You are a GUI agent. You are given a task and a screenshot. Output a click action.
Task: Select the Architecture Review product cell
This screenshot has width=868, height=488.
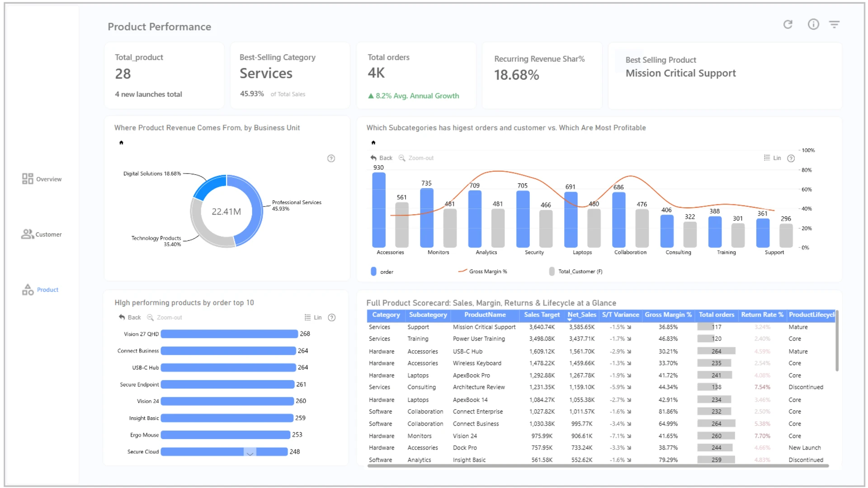tap(479, 387)
